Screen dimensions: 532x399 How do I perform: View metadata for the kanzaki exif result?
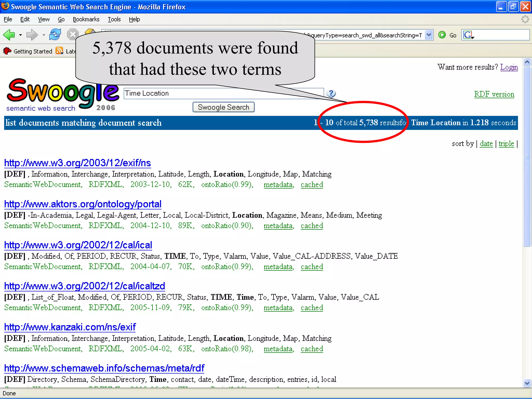tap(278, 349)
